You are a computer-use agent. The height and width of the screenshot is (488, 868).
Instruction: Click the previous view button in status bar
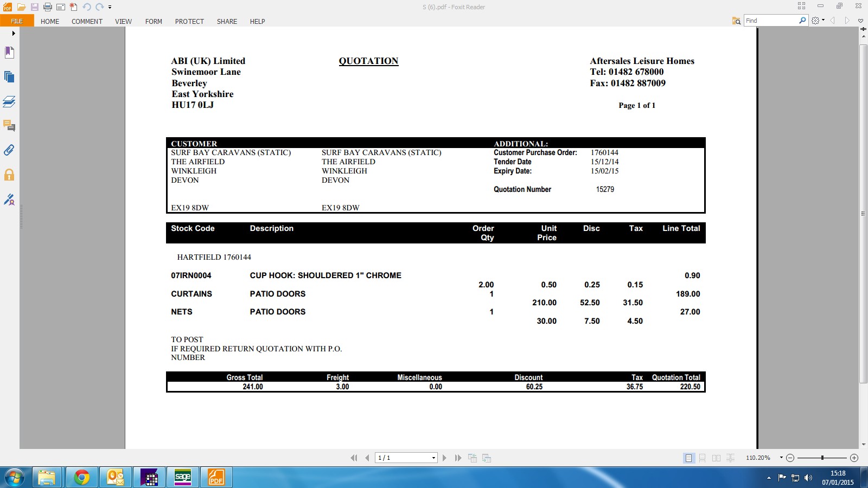coord(473,458)
